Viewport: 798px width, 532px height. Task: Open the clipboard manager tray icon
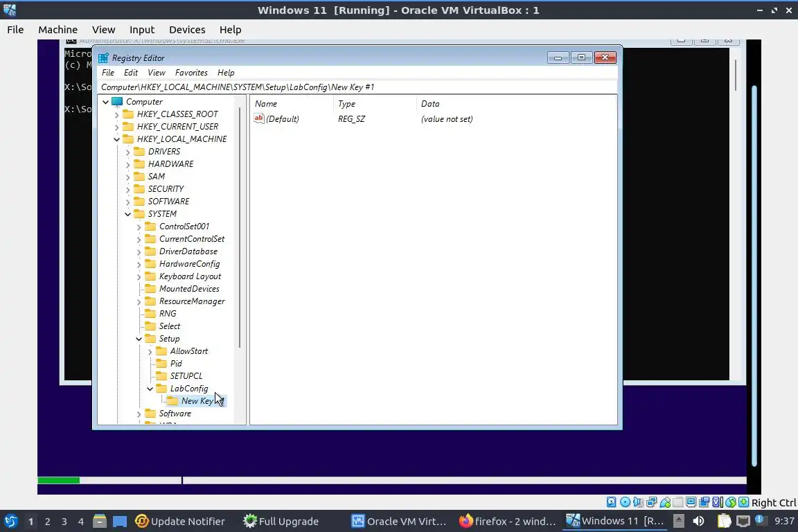(724, 521)
